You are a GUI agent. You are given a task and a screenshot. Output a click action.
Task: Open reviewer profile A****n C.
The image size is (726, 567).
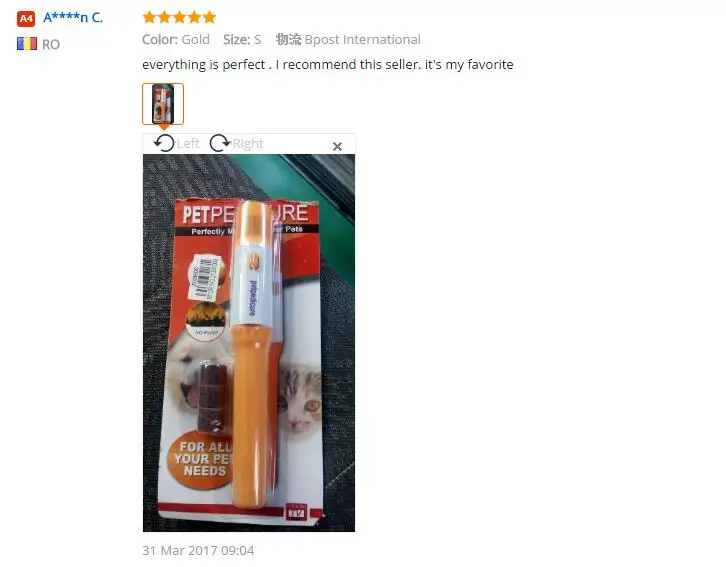73,18
